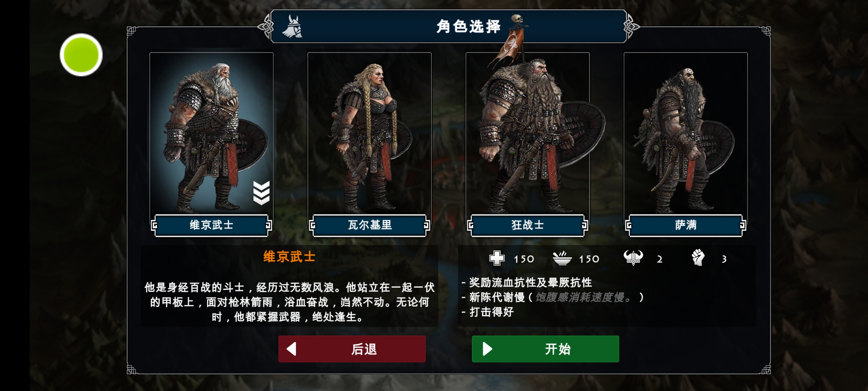The image size is (868, 391).
Task: Click the health cross icon
Action: click(497, 258)
